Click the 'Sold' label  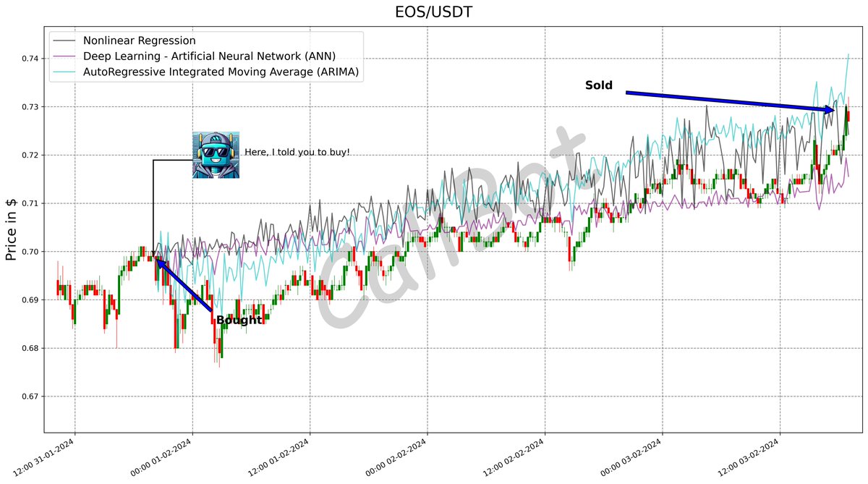coord(599,85)
